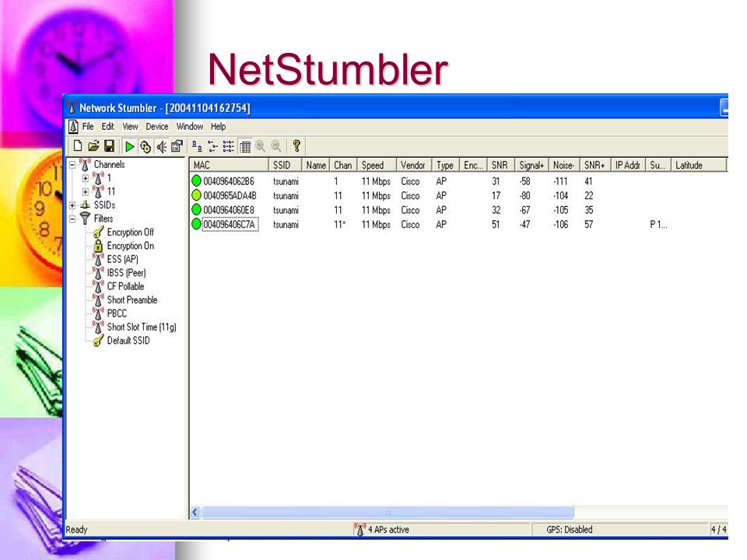Select the Encryption On filter
Viewport: 747px width, 560px height.
130,246
